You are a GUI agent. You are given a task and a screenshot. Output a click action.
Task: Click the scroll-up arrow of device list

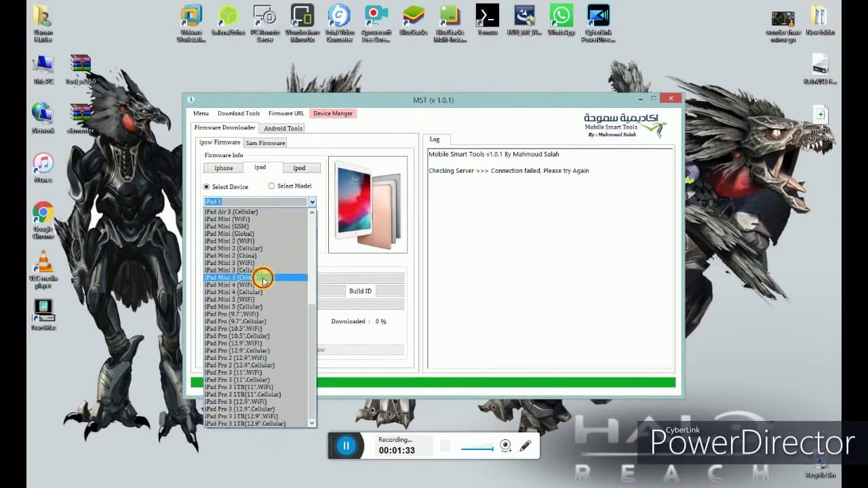point(312,212)
